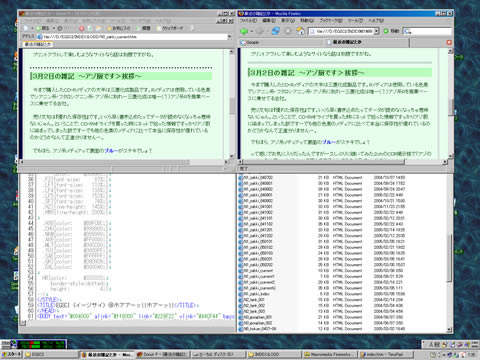Click the new-page icon in the left browser toolbar
This screenshot has height=360, width=480.
tap(26, 28)
